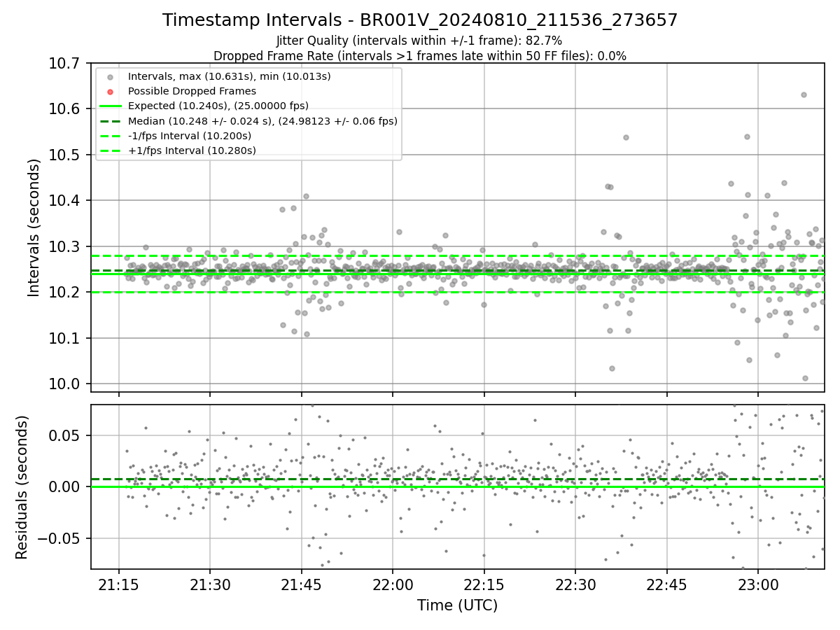The width and height of the screenshot is (840, 630).
Task: Click the 10.5 y-axis tick label
Action: [x=66, y=155]
